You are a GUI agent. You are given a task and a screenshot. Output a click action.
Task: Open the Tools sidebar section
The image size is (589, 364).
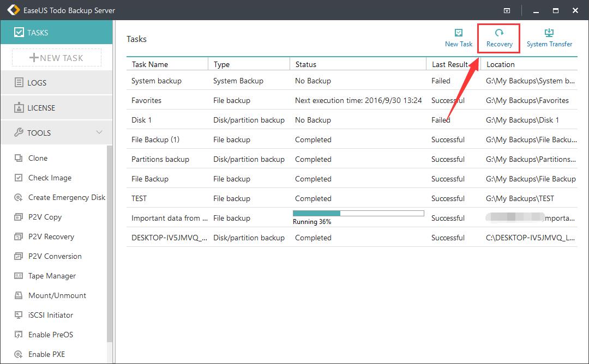[x=56, y=132]
